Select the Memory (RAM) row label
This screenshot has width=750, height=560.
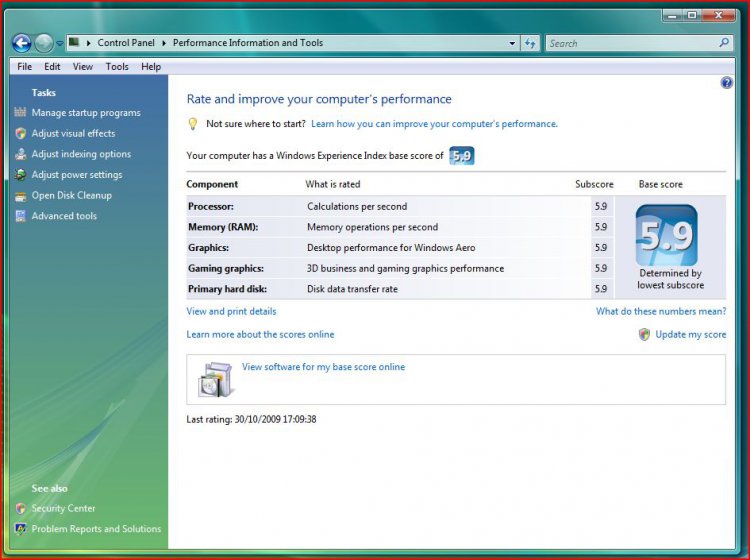click(223, 227)
